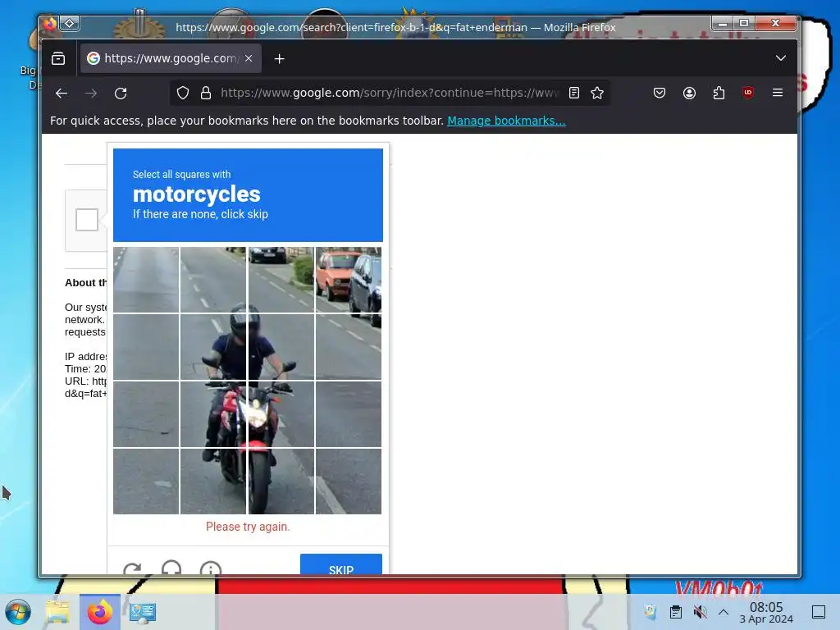Click show desktop notification button

(819, 612)
